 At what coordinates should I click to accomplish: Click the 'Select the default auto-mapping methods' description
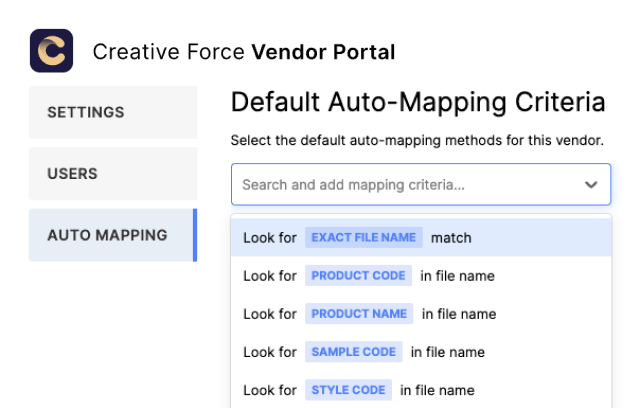pyautogui.click(x=417, y=140)
